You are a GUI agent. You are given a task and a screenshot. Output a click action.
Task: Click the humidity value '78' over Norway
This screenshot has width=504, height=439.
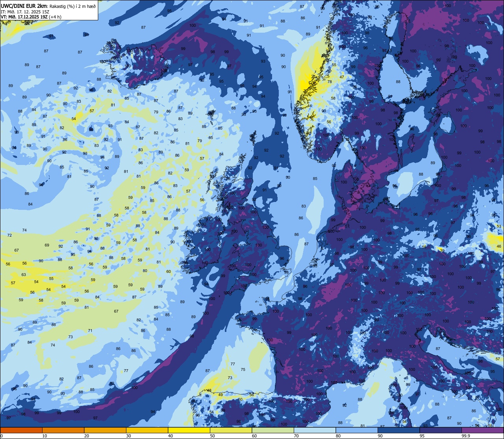pos(330,82)
